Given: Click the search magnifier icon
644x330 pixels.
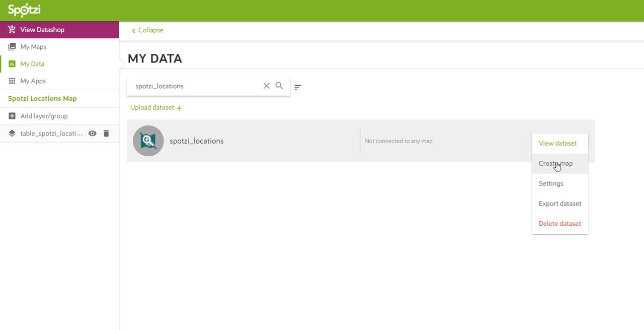Looking at the screenshot, I should 279,86.
